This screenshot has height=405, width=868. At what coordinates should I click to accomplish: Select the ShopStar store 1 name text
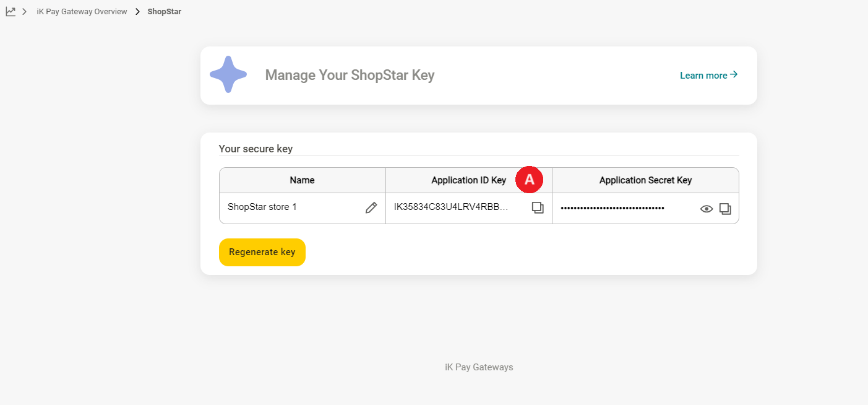point(262,207)
